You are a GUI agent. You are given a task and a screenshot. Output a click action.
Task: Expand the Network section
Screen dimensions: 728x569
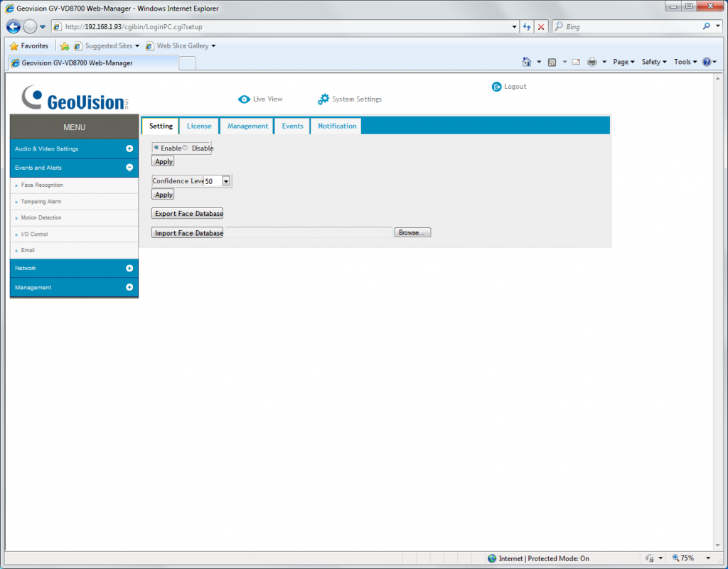coord(129,268)
